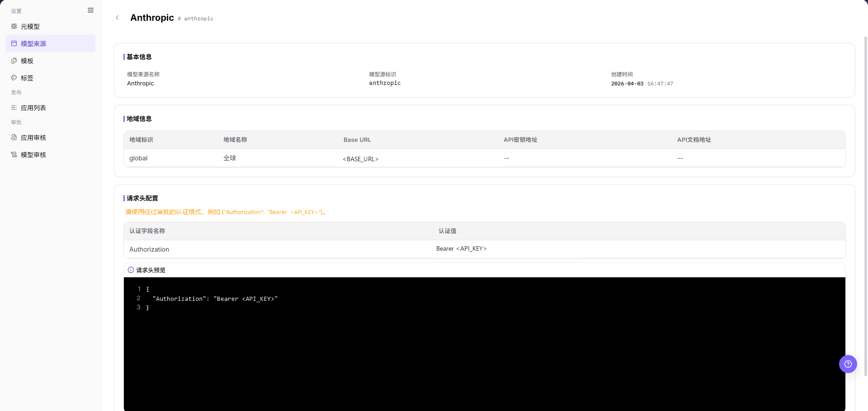This screenshot has width=868, height=411.
Task: Click the 请求头配置 section heading
Action: tap(142, 198)
